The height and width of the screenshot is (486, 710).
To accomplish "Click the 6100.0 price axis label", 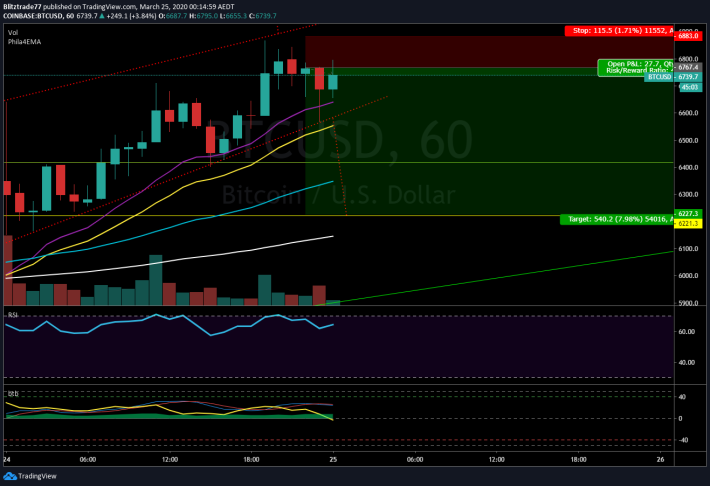I will [x=688, y=249].
